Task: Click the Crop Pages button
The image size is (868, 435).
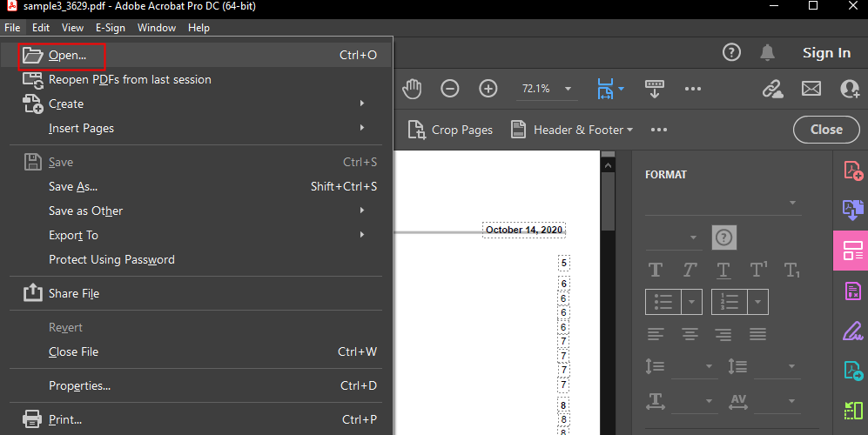Action: pos(451,130)
